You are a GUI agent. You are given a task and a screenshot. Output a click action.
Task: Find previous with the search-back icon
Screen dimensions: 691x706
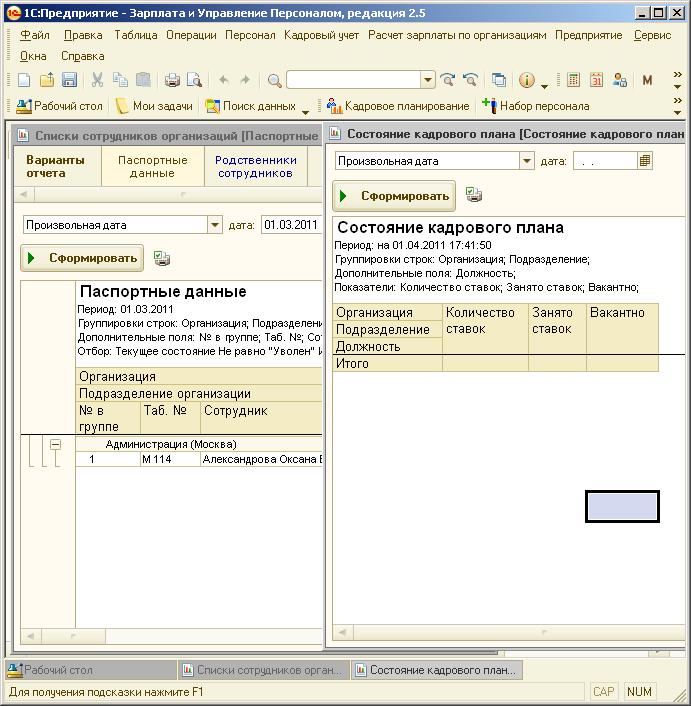[x=470, y=81]
